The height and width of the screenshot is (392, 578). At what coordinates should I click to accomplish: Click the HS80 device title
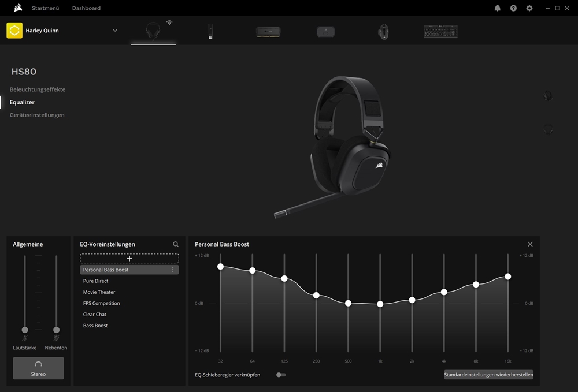(24, 72)
